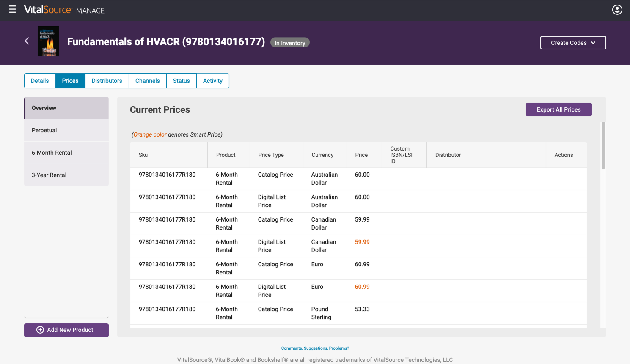630x364 pixels.
Task: Open the Status tab
Action: pyautogui.click(x=182, y=81)
